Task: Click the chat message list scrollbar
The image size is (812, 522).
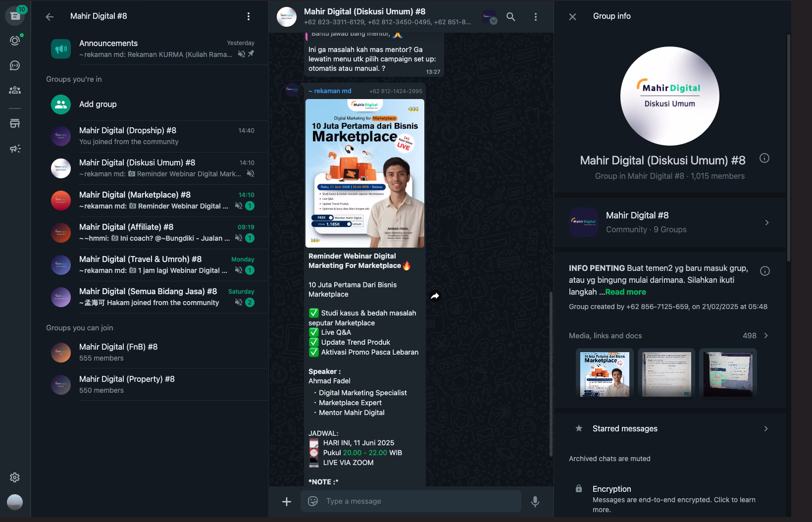Action: point(551,374)
